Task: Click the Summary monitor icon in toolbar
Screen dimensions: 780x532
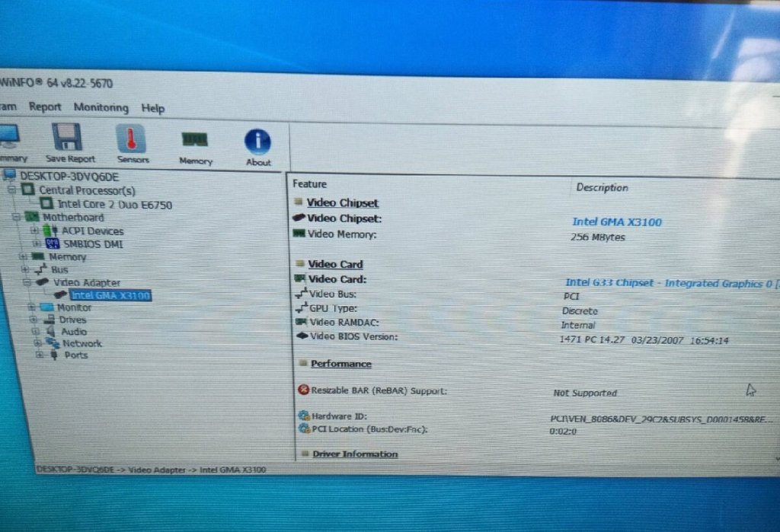Action: coord(9,135)
